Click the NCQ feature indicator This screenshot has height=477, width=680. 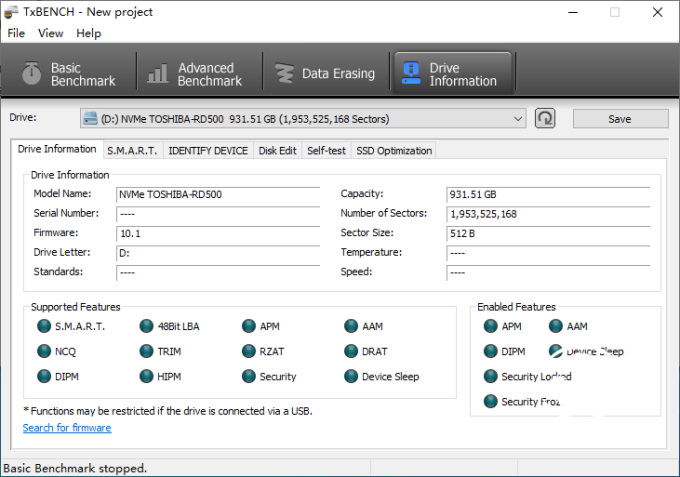(44, 351)
